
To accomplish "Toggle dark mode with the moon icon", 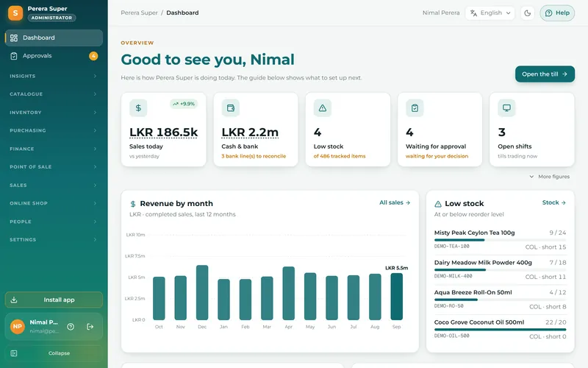I will click(x=527, y=13).
